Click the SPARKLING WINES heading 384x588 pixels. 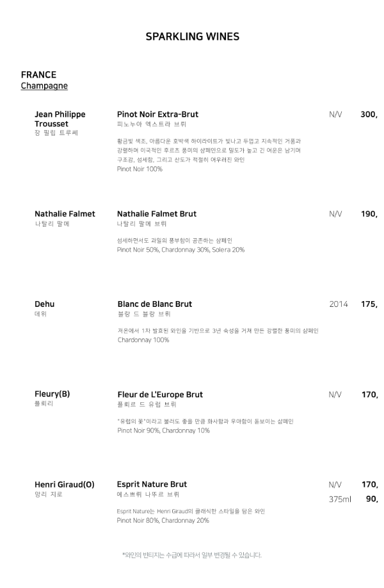192,37
